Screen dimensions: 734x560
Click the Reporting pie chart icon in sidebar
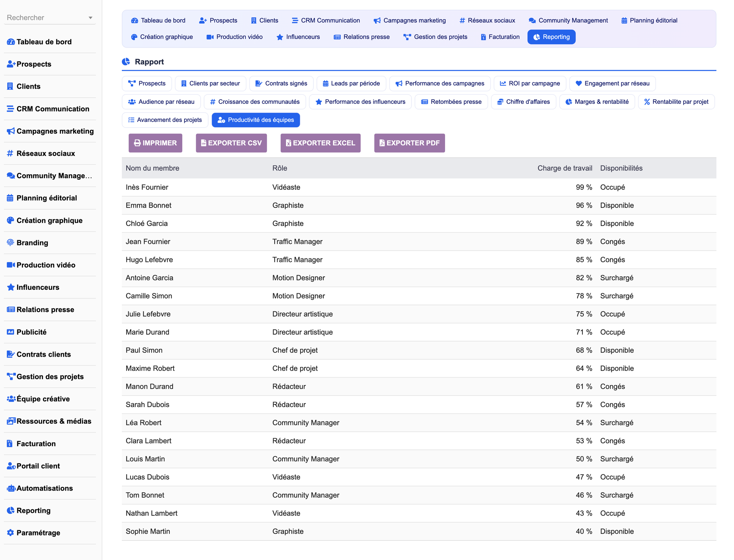11,511
